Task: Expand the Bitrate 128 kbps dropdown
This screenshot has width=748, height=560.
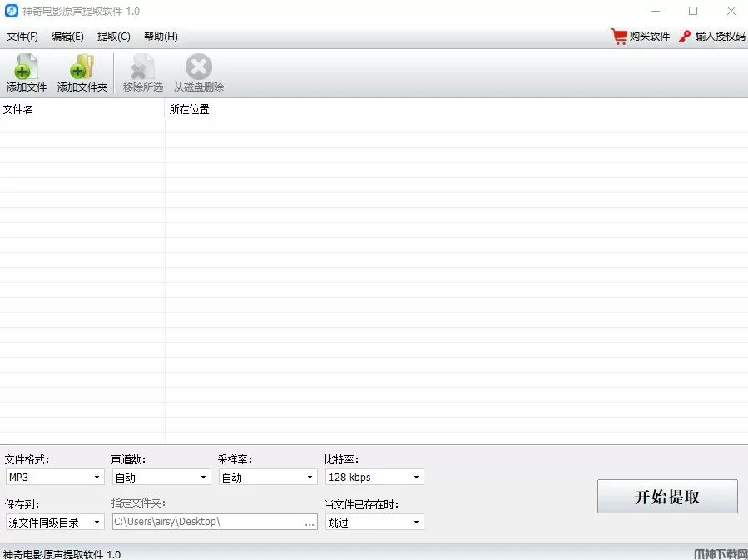Action: click(x=374, y=477)
